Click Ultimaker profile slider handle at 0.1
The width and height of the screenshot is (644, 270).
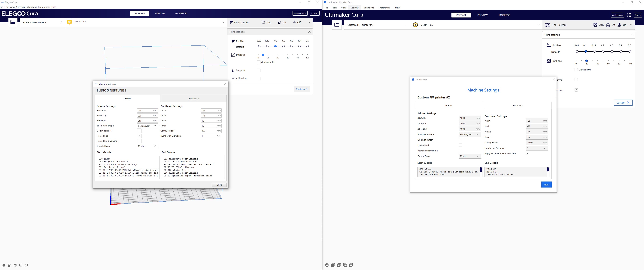click(585, 51)
